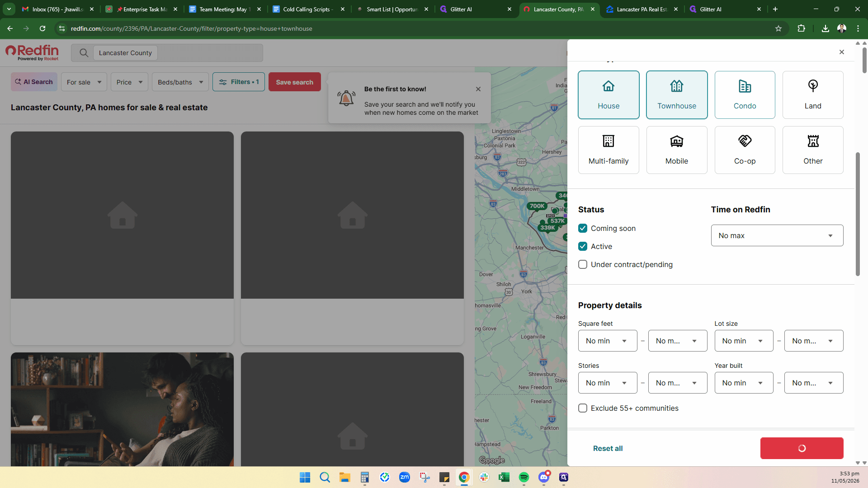Viewport: 868px width, 488px height.
Task: Open the Square feet No min dropdown
Action: click(608, 341)
